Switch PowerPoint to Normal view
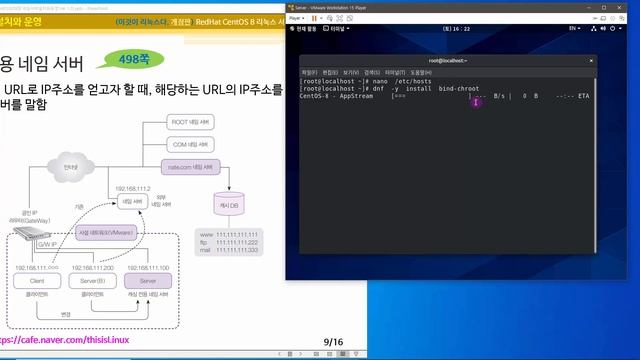640x360 pixels. 316,354
